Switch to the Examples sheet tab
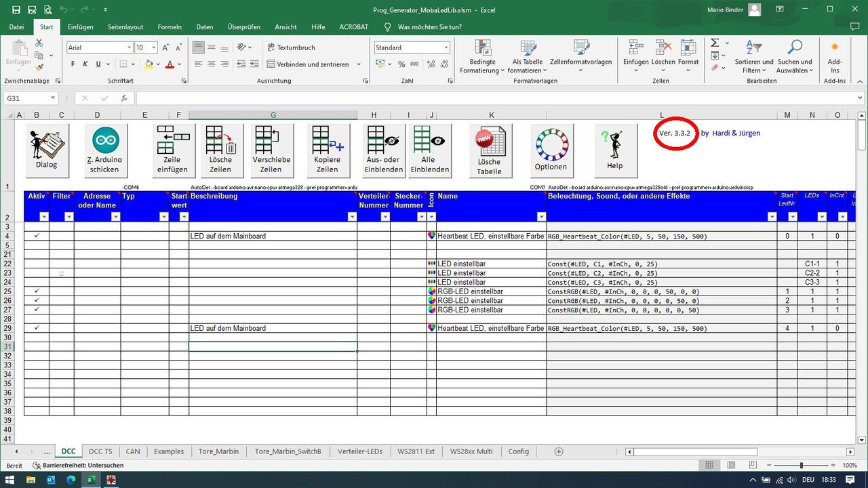Viewport: 868px width, 488px height. click(x=168, y=451)
